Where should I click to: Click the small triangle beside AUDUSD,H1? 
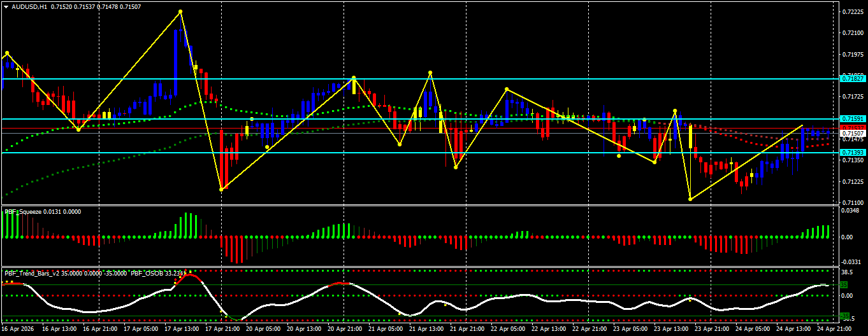[x=6, y=6]
